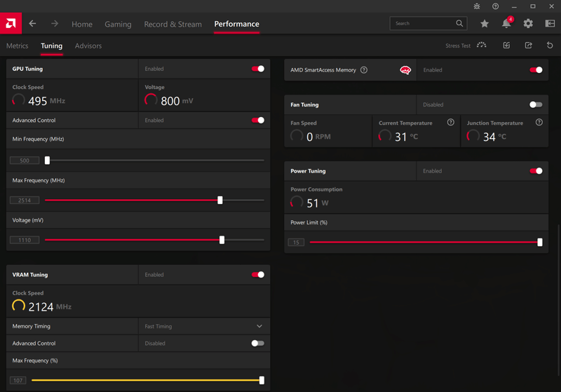Screen dimensions: 561x392
Task: Click the VRAM Max Frequency (%) slider handle
Action: coord(262,380)
